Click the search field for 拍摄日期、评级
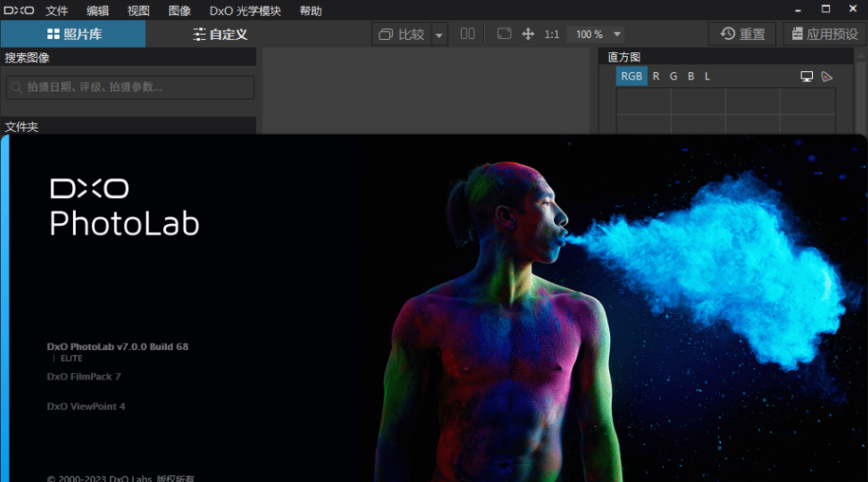 click(x=130, y=87)
